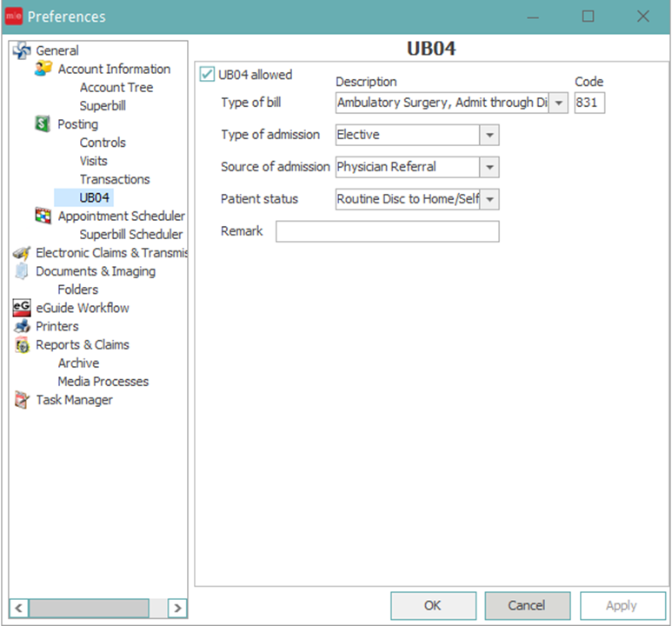This screenshot has height=626, width=672.
Task: Click the Appointment Scheduler icon
Action: [x=43, y=216]
